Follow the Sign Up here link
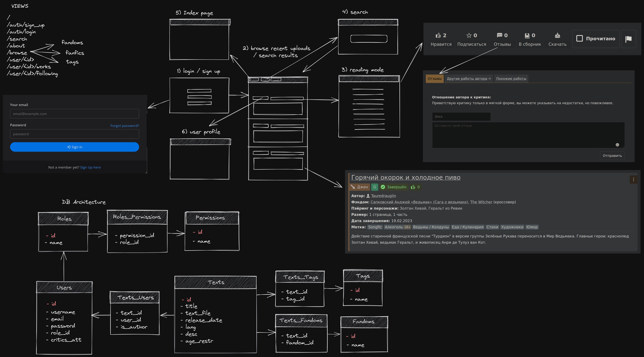This screenshot has height=357, width=644. tap(90, 167)
